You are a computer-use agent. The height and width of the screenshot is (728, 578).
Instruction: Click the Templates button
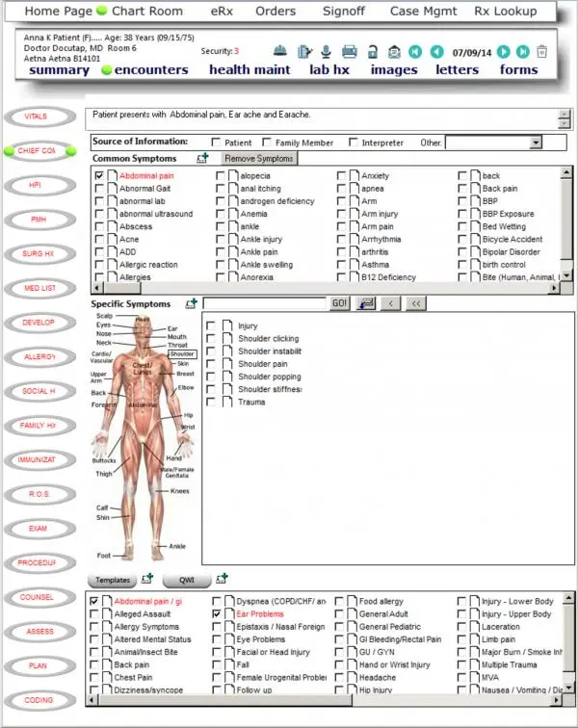point(113,580)
